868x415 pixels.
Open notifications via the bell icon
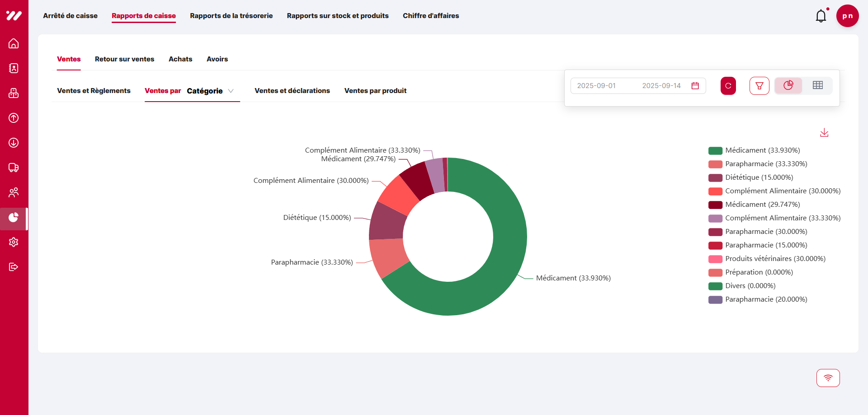(x=821, y=16)
